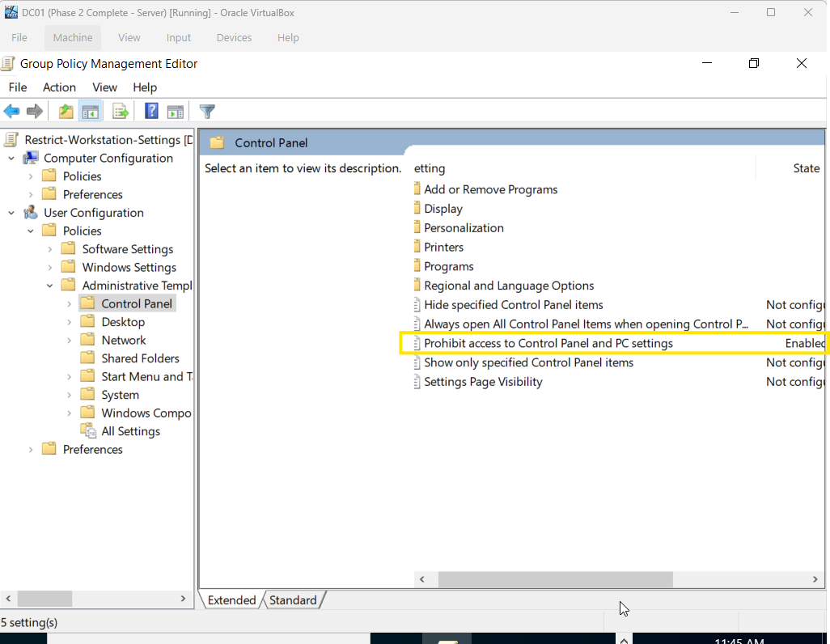Screen dimensions: 830x644
Task: Click the Forward arrow toolbar icon
Action: 35,111
